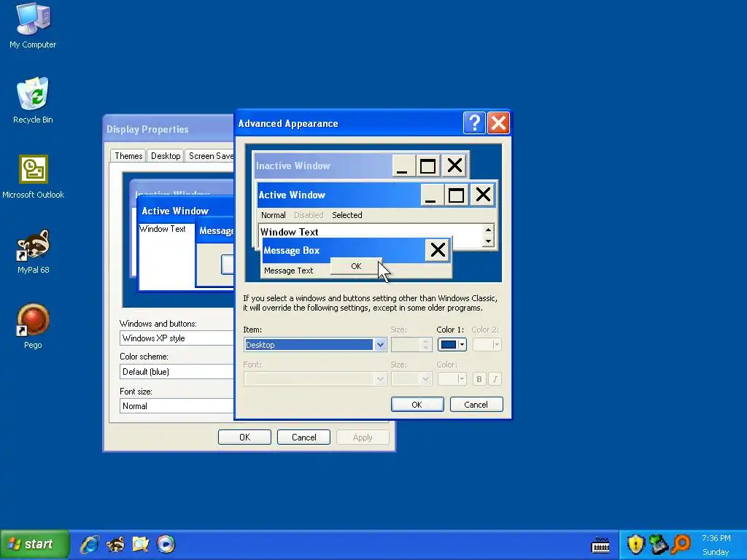Click Inactive Window preview maximize box

(x=427, y=166)
